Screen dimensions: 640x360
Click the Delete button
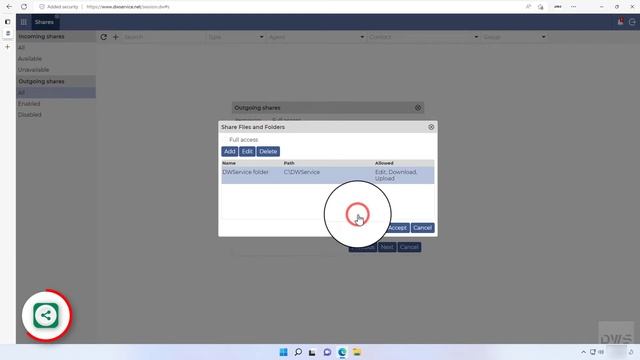tap(268, 151)
